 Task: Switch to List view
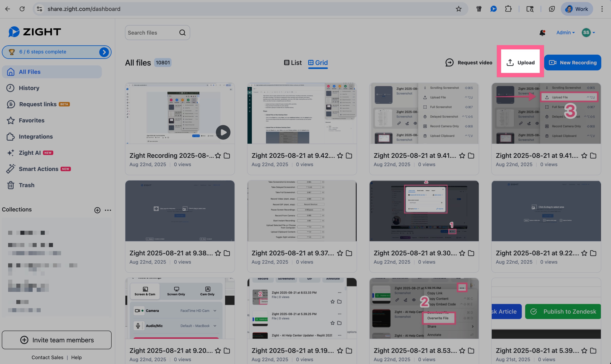click(x=293, y=63)
